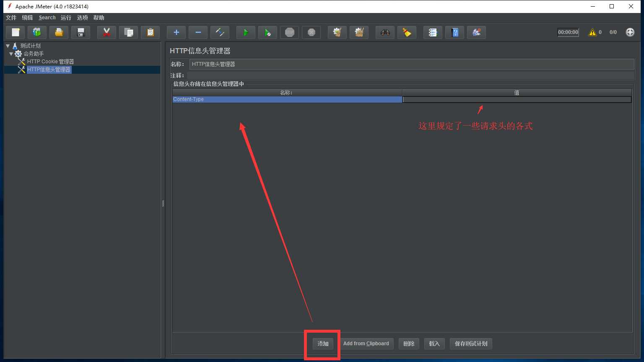This screenshot has width=644, height=362.
Task: Click the Help question mark icon
Action: (454, 32)
